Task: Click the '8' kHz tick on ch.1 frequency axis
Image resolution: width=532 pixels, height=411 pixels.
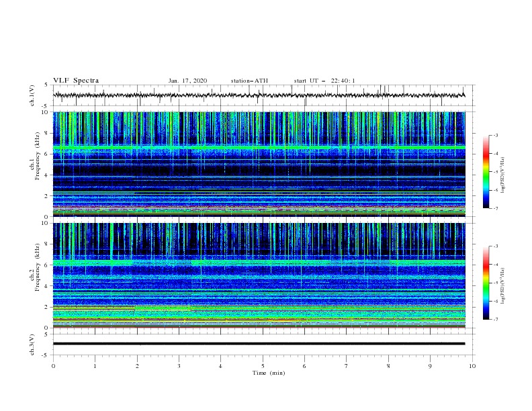Action: pyautogui.click(x=47, y=133)
